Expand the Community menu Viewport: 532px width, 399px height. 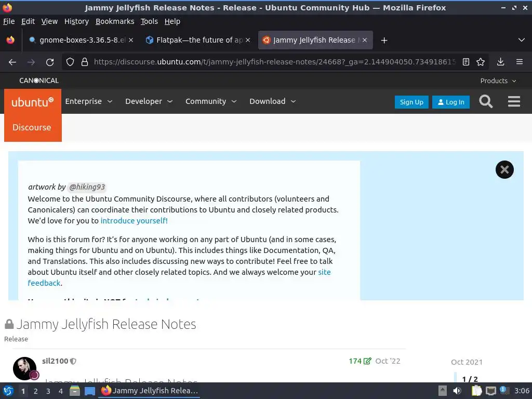[211, 101]
